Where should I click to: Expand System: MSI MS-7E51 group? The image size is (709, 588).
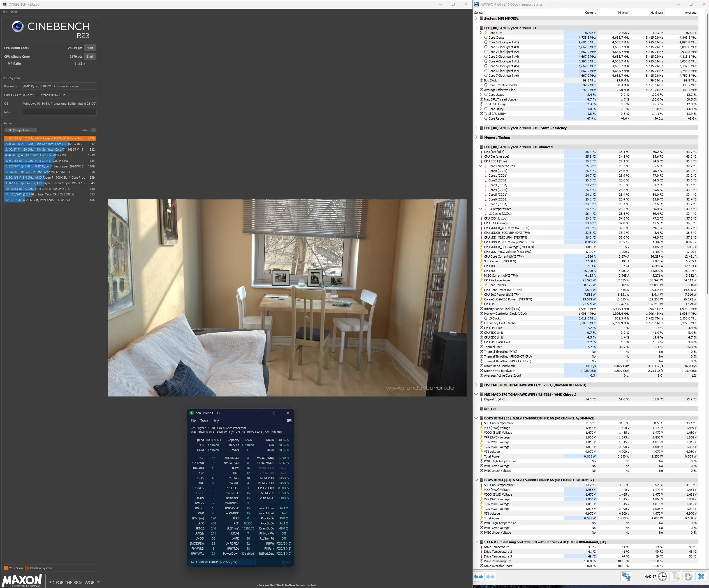476,18
